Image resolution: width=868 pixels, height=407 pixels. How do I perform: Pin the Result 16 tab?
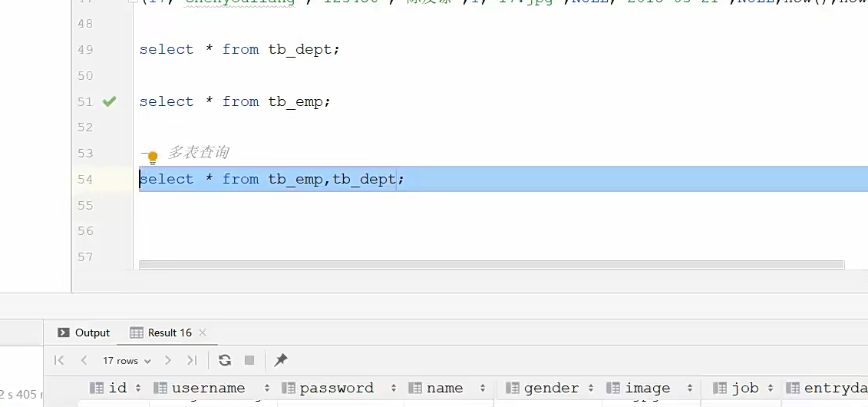tap(281, 360)
